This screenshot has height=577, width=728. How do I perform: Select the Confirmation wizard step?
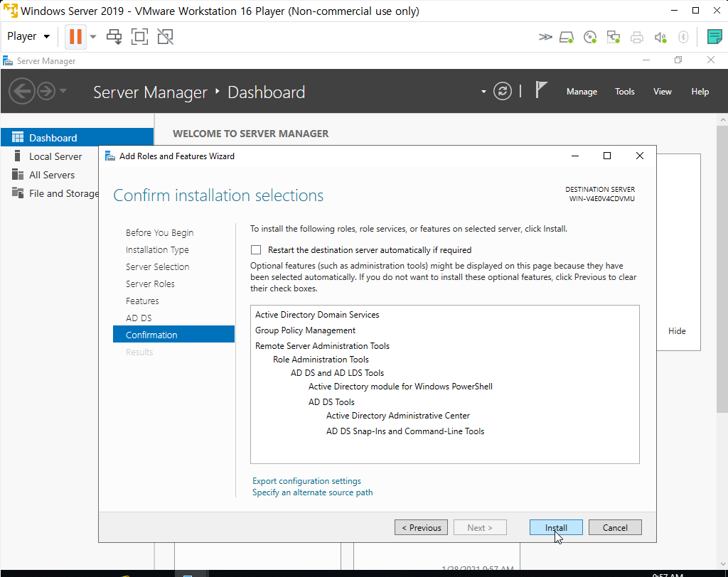(x=173, y=334)
